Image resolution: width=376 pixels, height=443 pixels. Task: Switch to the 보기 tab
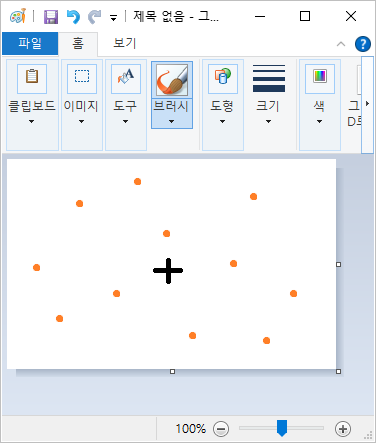tap(125, 44)
